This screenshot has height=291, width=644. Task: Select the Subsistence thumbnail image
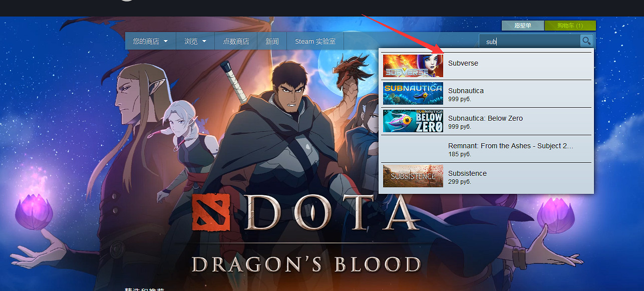click(413, 176)
